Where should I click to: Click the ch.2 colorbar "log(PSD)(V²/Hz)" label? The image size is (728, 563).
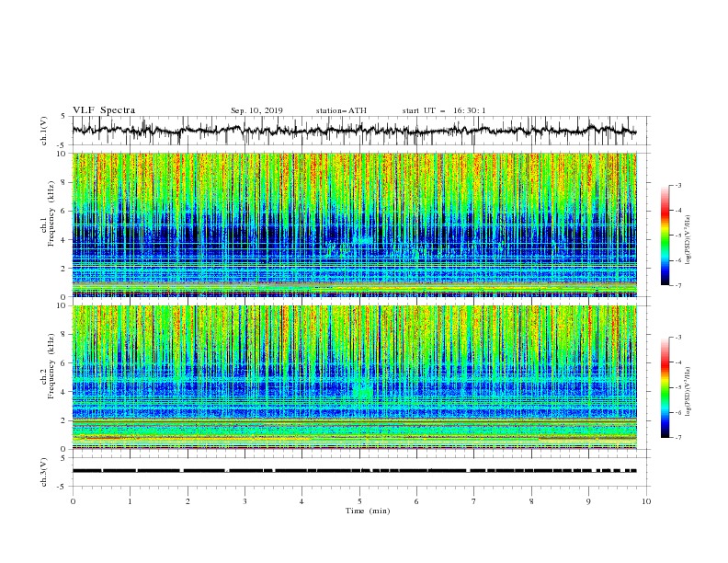tap(688, 391)
